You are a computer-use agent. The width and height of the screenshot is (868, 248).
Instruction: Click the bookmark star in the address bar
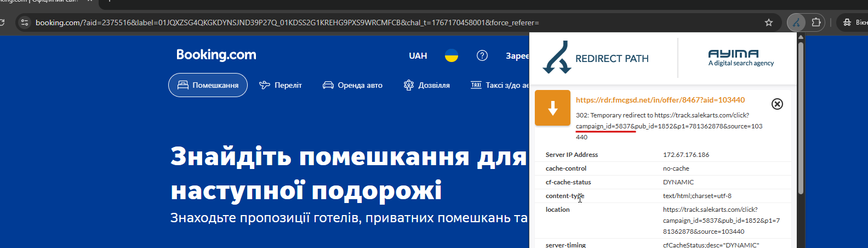coord(769,22)
